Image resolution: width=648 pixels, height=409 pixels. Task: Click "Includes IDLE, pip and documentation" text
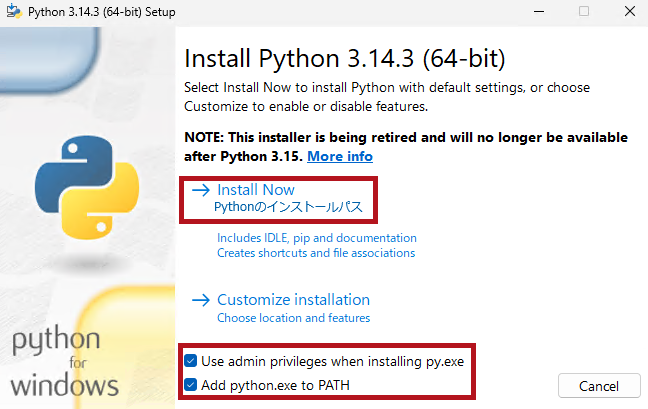click(316, 238)
